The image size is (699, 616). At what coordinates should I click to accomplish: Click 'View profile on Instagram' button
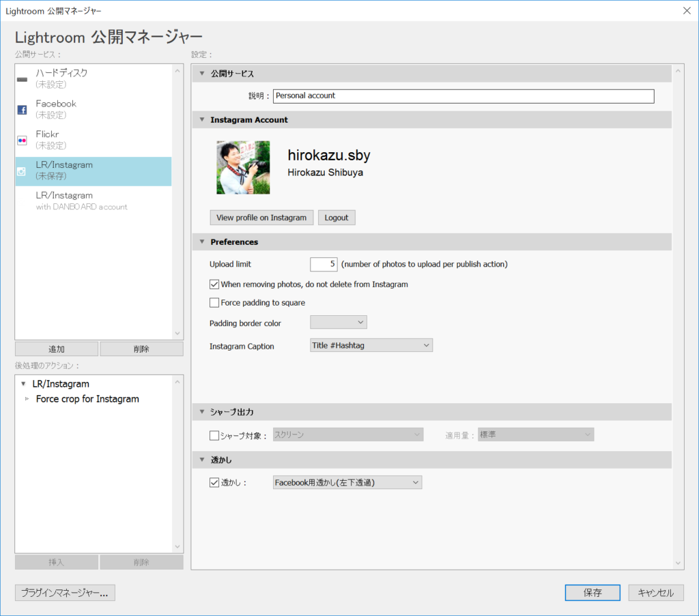261,218
